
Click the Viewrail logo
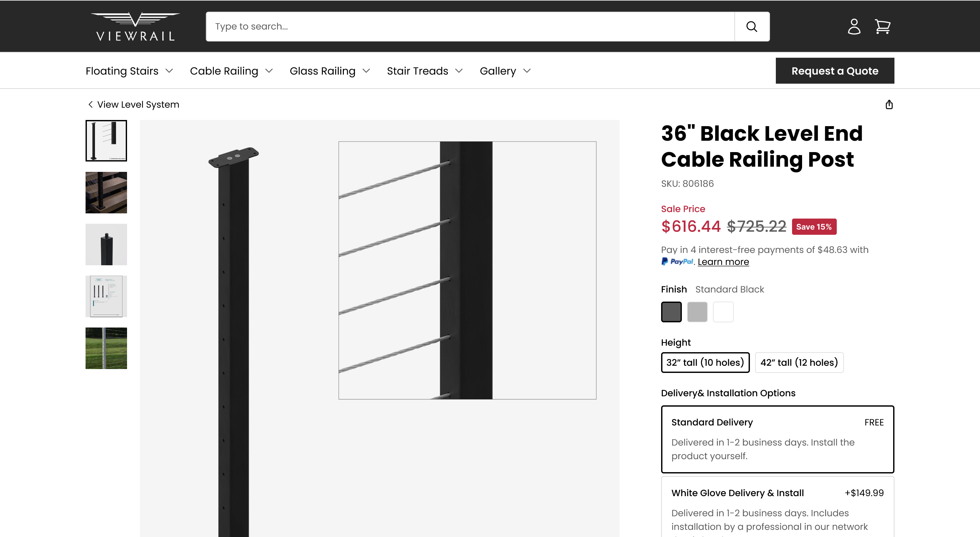point(135,26)
